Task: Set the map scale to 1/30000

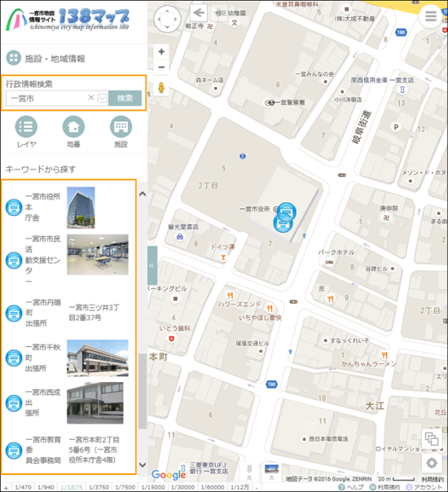Action: [x=182, y=487]
